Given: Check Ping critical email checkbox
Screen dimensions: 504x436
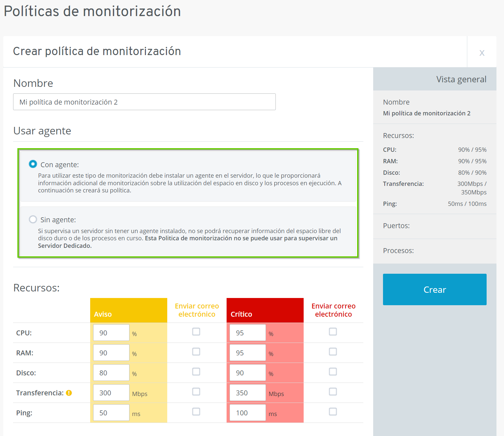Looking at the screenshot, I should click(333, 412).
